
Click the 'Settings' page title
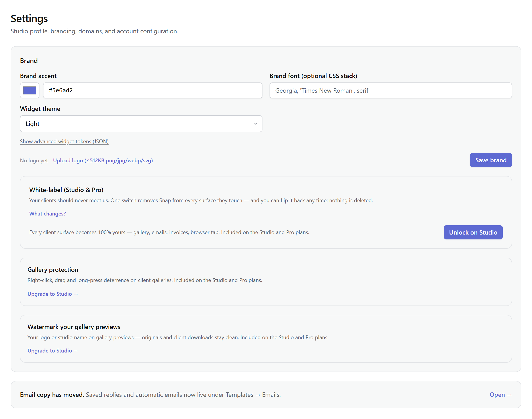tap(29, 19)
